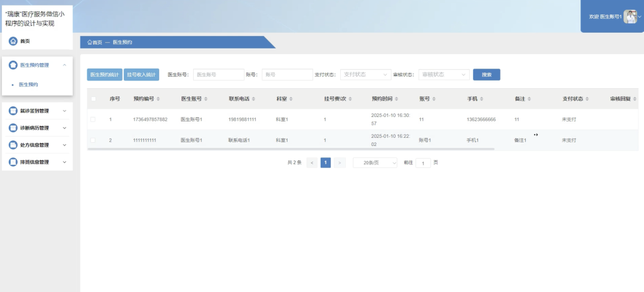Expand the 就诊签到管理 menu chevron
Viewport: 644px width, 292px height.
coord(65,111)
